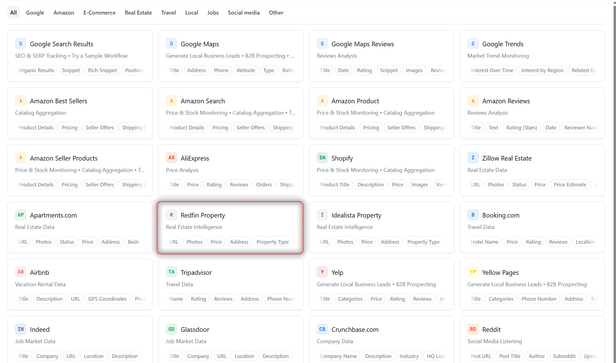
Task: Switch to the E-Commerce filter tab
Action: [x=99, y=13]
